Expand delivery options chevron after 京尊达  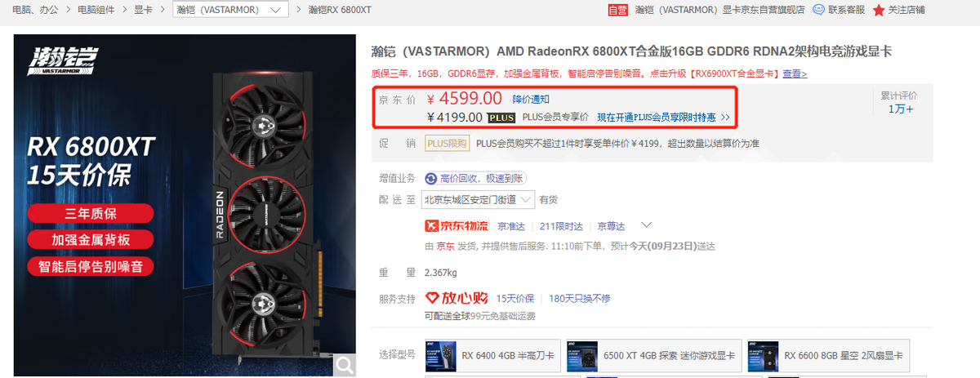coord(646,225)
